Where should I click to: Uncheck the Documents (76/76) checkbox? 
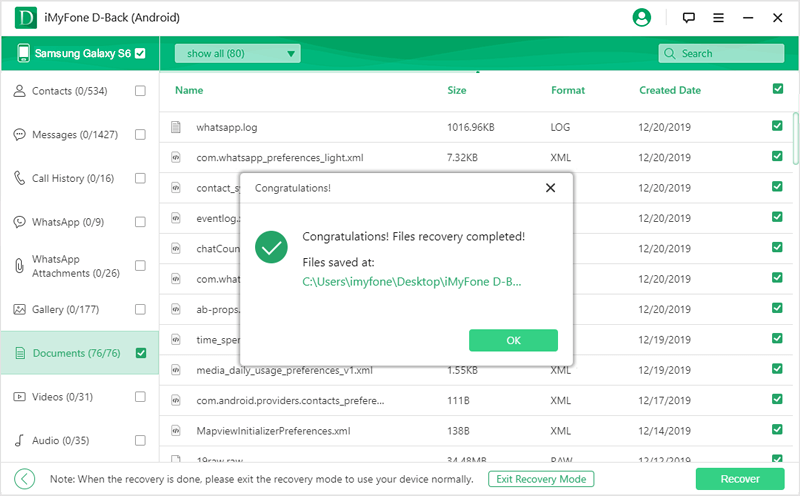[x=141, y=353]
